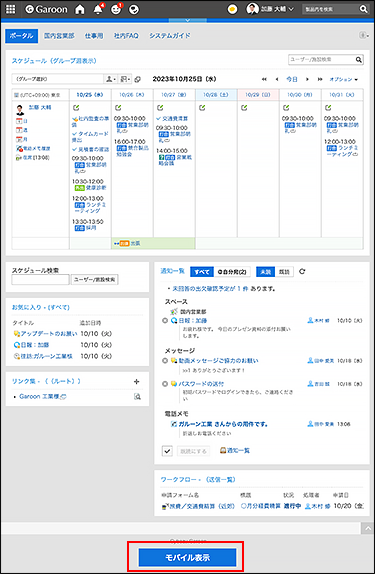
Task: Select radio for 日報：加藤 notification
Action: 165,321
